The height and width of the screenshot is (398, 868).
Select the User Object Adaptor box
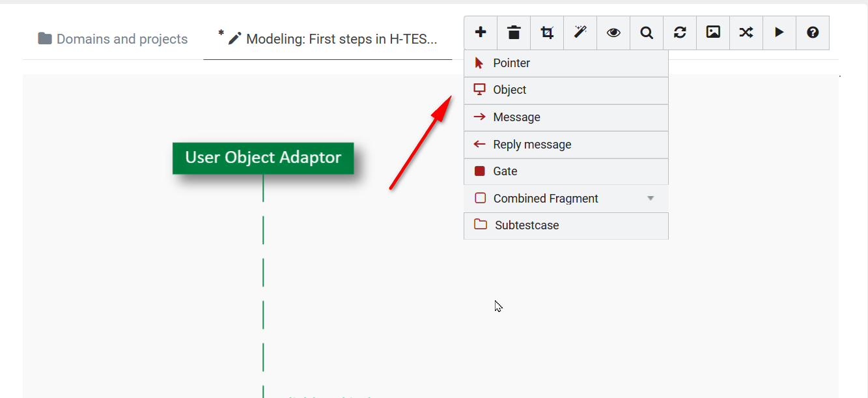(263, 158)
